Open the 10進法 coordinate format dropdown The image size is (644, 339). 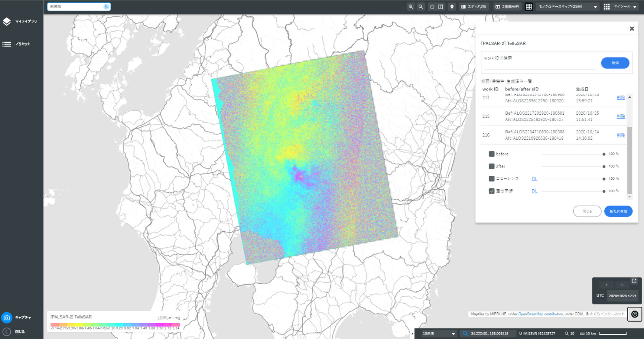[439, 334]
